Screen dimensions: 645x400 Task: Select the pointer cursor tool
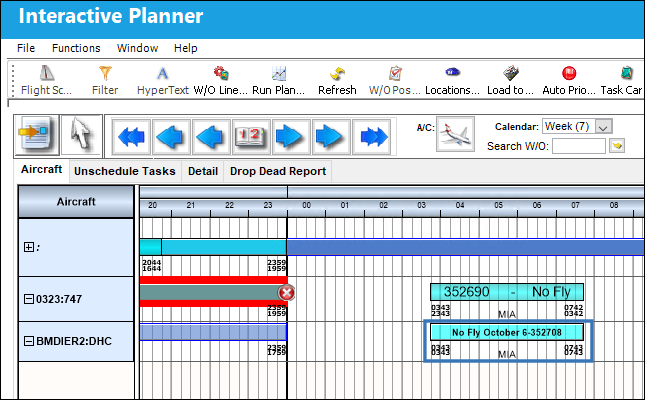point(81,135)
